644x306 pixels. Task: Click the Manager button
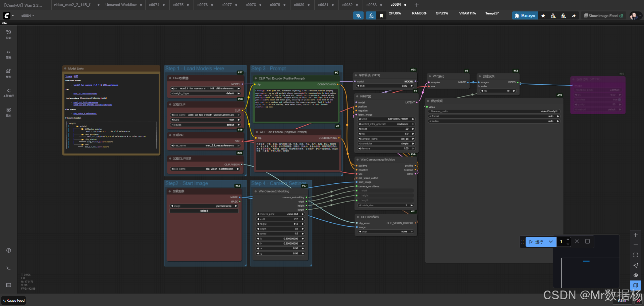(525, 15)
